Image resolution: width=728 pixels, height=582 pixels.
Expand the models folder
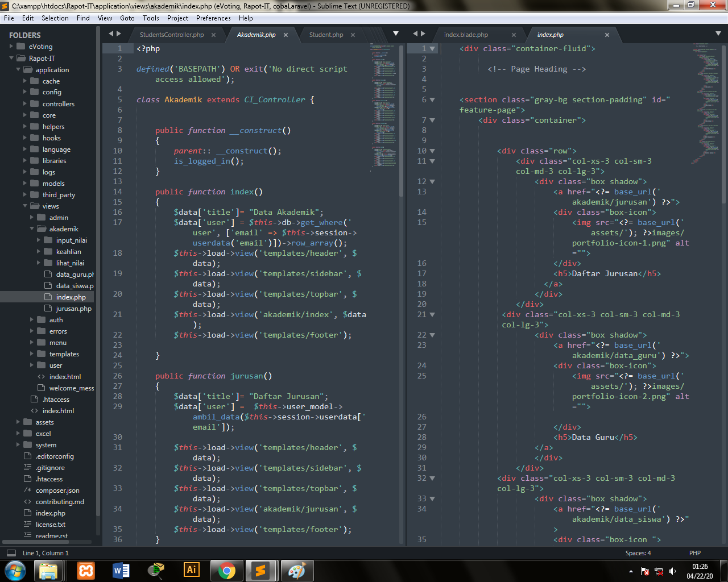point(25,183)
